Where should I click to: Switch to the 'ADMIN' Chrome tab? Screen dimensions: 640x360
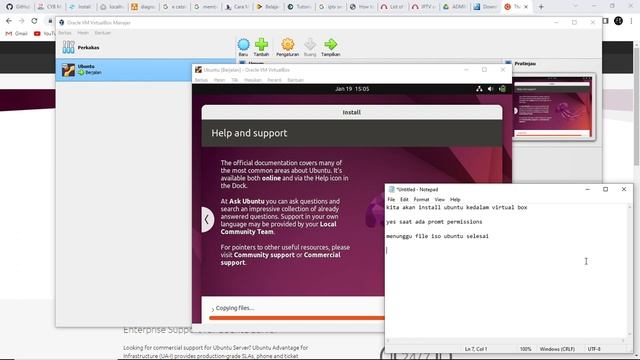pyautogui.click(x=454, y=7)
